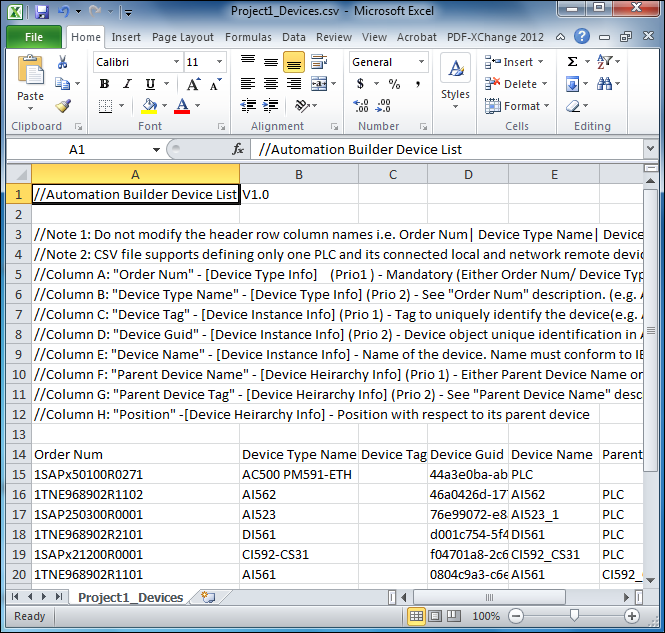Viewport: 665px width, 633px height.
Task: Open the File tab
Action: click(34, 37)
